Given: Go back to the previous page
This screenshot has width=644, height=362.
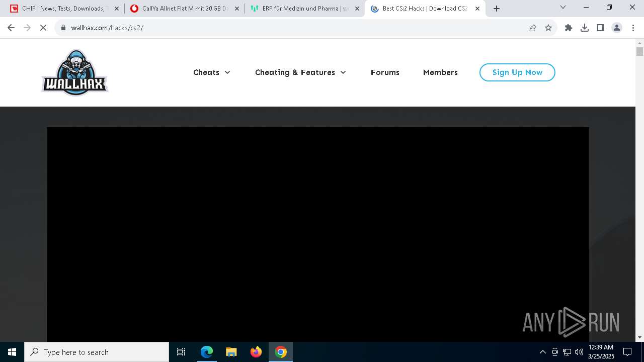Looking at the screenshot, I should point(11,28).
